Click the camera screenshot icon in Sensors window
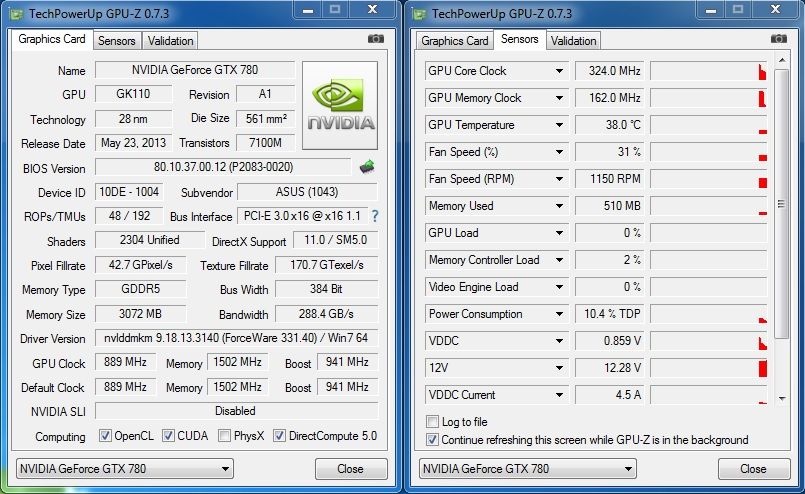Viewport: 805px width, 494px height. (779, 39)
